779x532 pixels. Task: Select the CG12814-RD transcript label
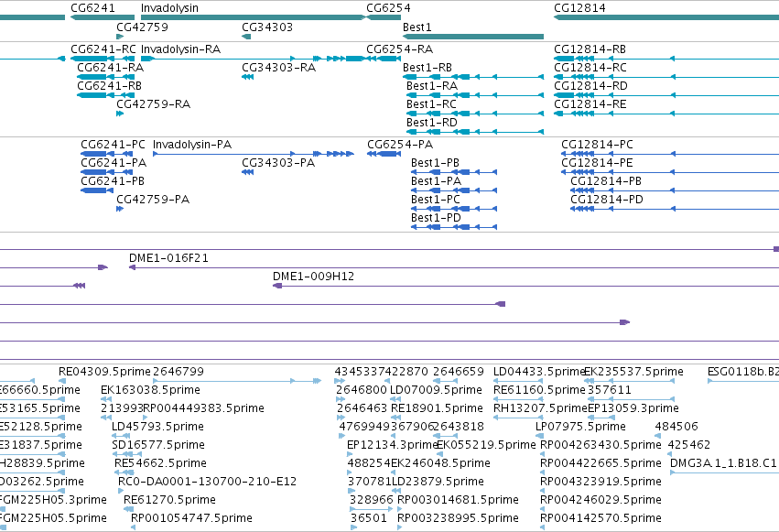pyautogui.click(x=590, y=85)
